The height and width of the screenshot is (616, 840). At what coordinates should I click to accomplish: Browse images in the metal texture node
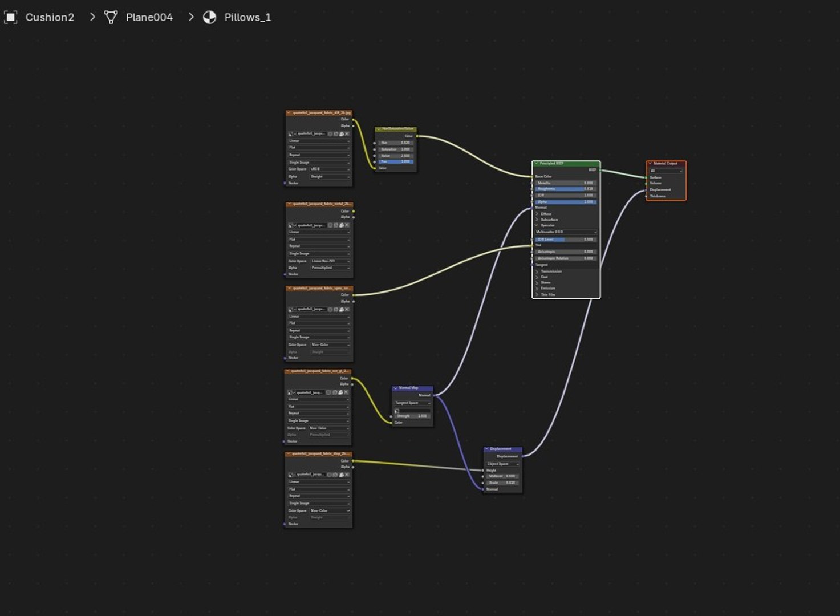pyautogui.click(x=291, y=225)
